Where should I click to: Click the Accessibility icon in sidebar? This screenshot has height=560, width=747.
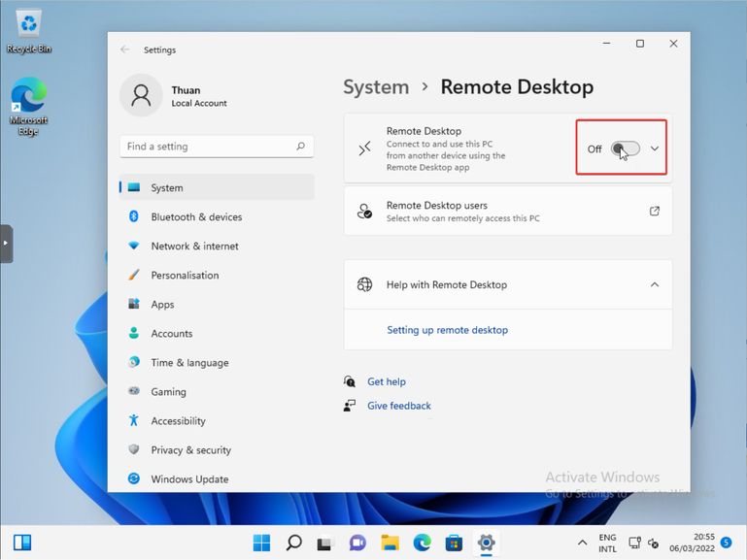pos(134,421)
